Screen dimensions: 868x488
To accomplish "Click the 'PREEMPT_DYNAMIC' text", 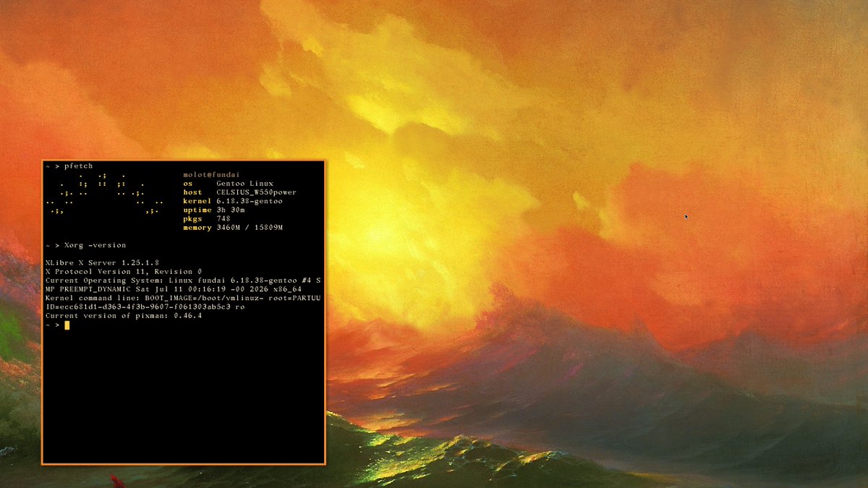I will [x=95, y=288].
